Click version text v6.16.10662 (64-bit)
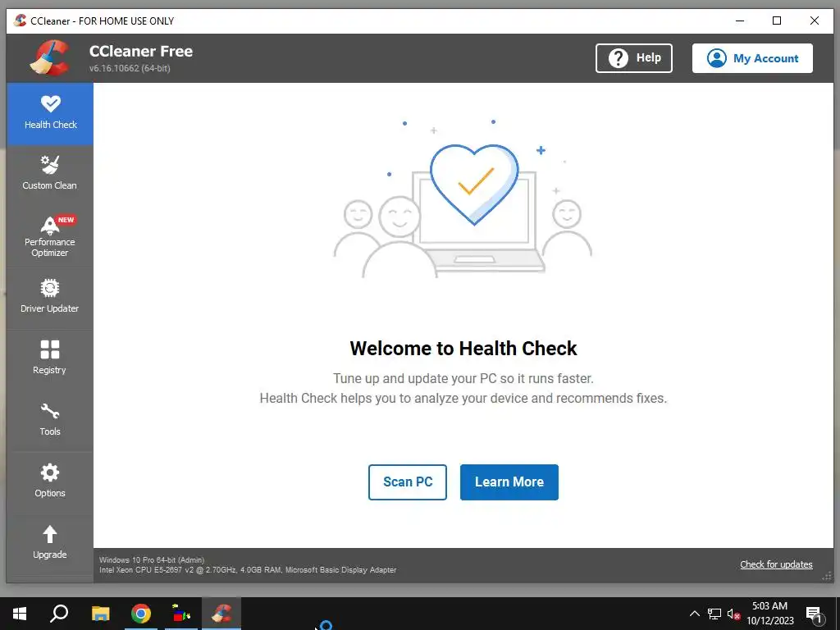Viewport: 840px width, 630px height. point(130,68)
